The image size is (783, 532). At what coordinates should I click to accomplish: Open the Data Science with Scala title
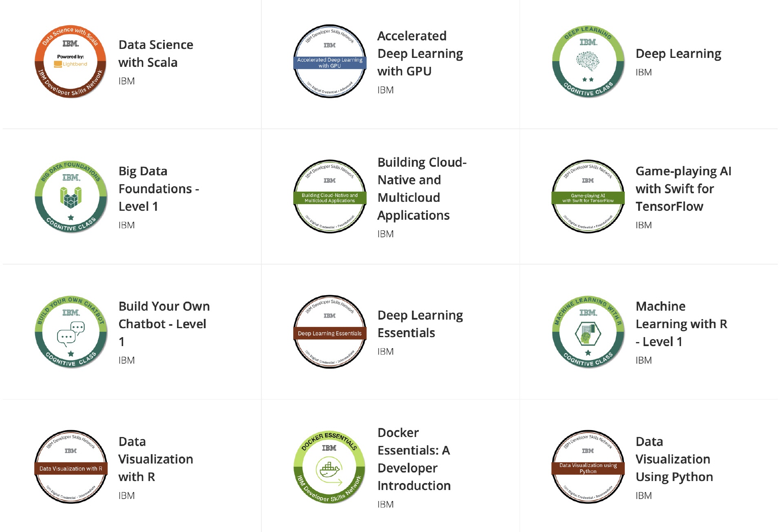coord(156,53)
